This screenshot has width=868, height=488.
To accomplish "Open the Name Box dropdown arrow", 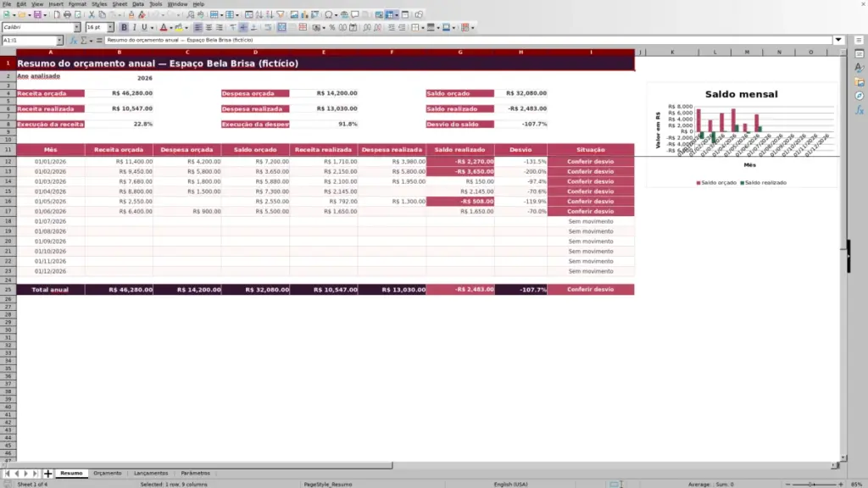I will click(x=59, y=41).
